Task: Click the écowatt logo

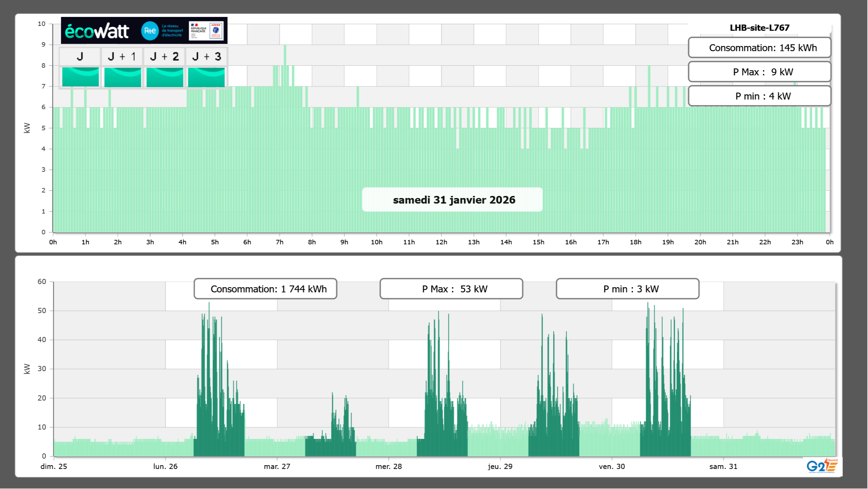Action: tap(97, 31)
